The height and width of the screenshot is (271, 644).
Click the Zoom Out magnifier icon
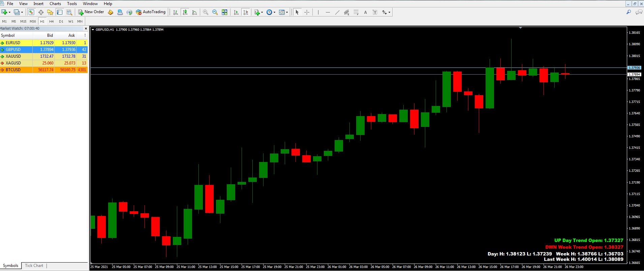pyautogui.click(x=215, y=12)
